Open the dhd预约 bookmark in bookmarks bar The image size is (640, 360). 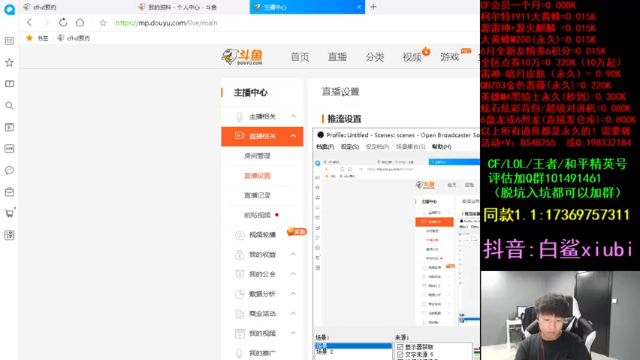point(73,38)
